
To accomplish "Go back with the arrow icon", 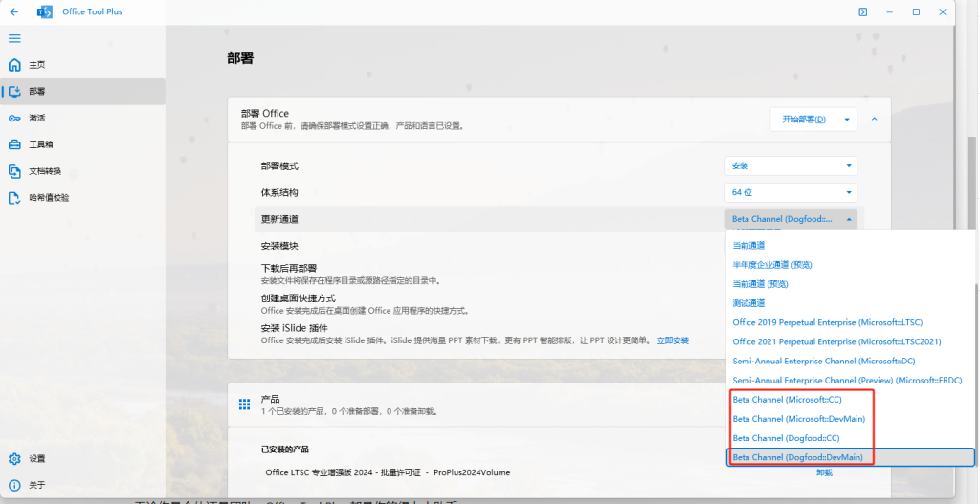I will (x=13, y=11).
